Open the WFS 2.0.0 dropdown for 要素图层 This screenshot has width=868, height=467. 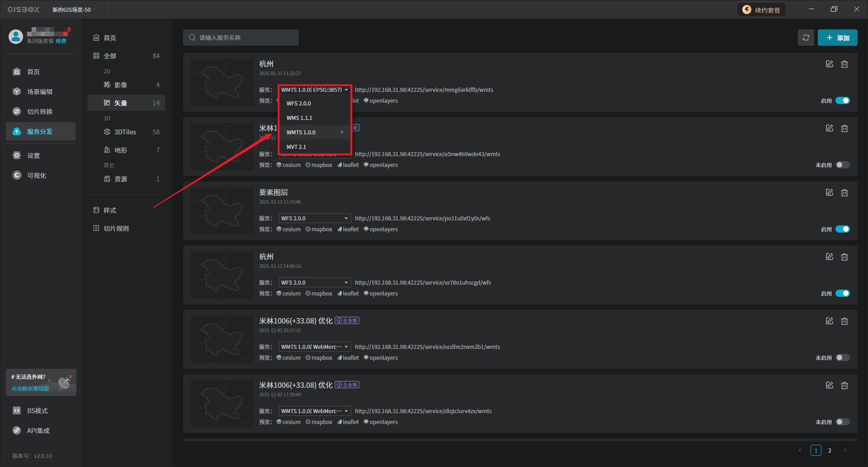coord(315,219)
